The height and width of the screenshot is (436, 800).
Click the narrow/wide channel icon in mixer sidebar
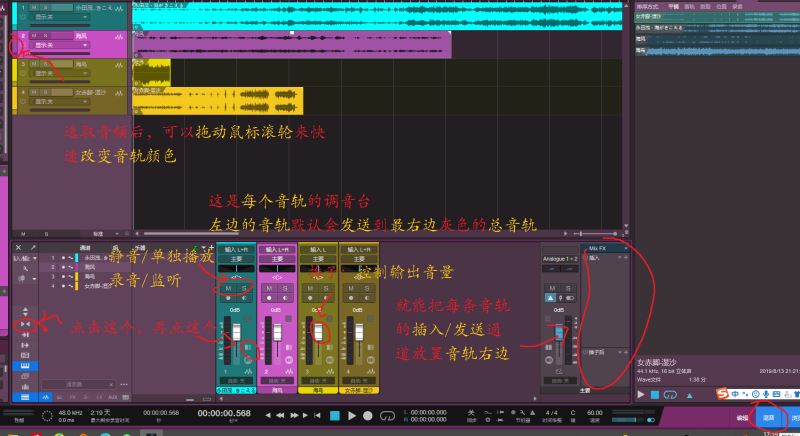tap(25, 325)
